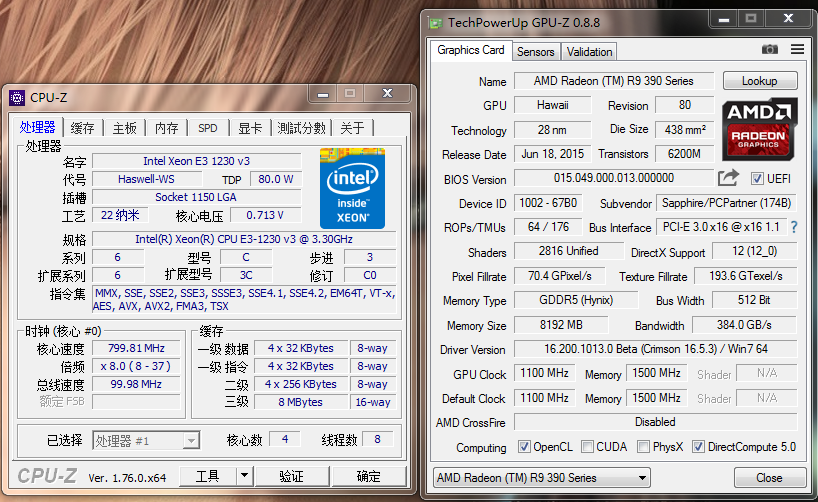818x502 pixels.
Task: Expand the 工具 button dropdown arrow
Action: (x=244, y=476)
